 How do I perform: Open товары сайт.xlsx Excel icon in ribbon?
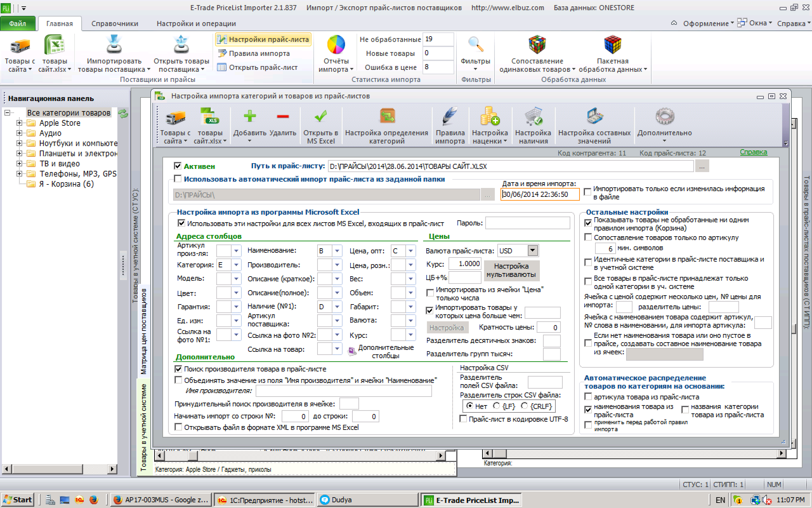[54, 54]
